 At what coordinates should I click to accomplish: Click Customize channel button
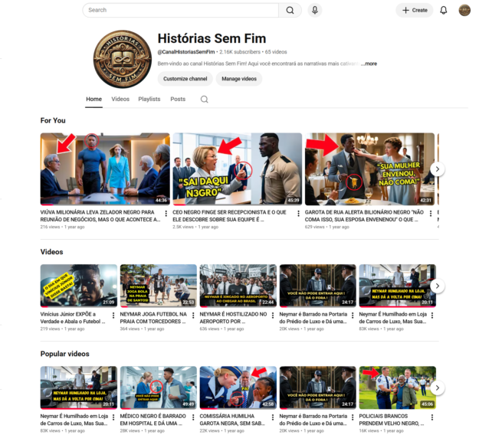(x=185, y=79)
